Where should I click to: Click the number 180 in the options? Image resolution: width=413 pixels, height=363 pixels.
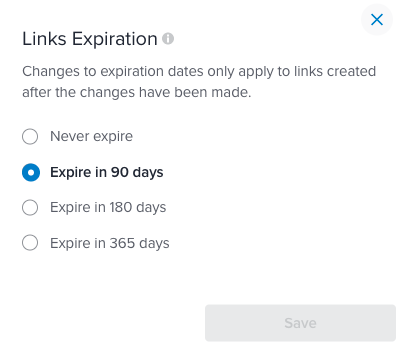121,207
